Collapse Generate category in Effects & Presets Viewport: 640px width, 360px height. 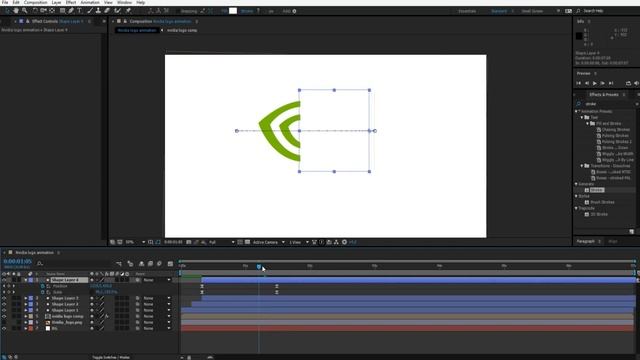pos(576,184)
